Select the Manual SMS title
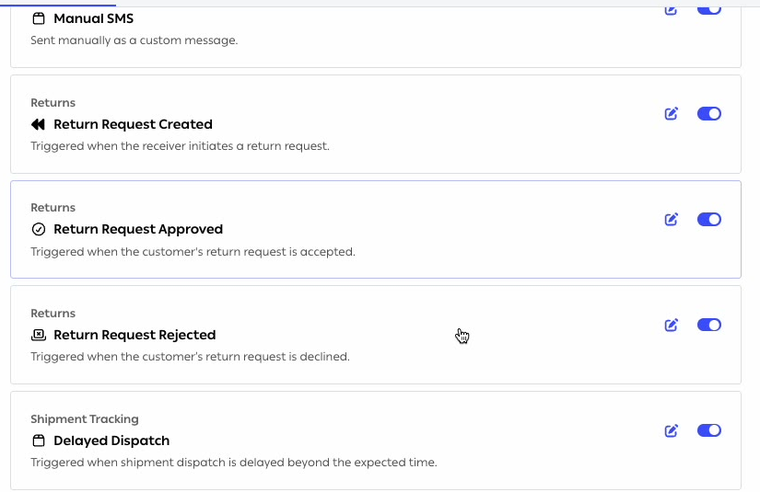760x492 pixels. (94, 18)
